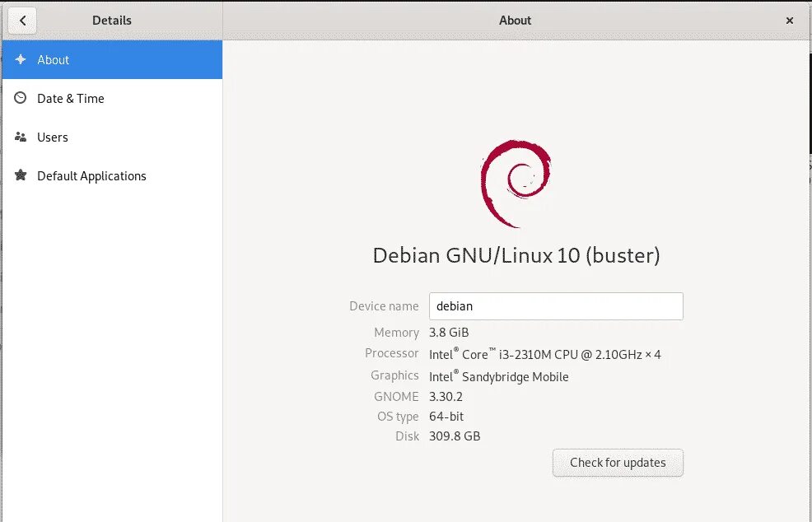Image resolution: width=812 pixels, height=522 pixels.
Task: Click the processor value Intel Core i3-2310M
Action: click(x=545, y=354)
